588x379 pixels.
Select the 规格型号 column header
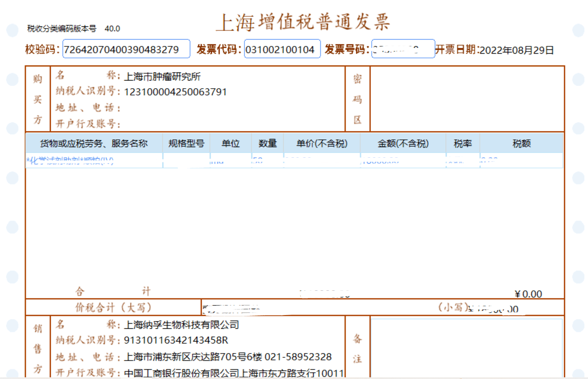tap(186, 144)
